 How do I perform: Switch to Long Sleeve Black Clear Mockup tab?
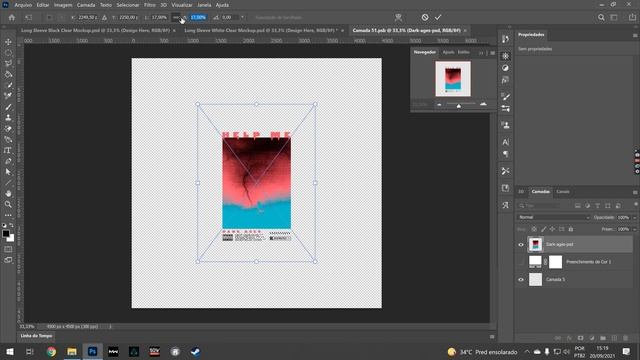coord(96,30)
